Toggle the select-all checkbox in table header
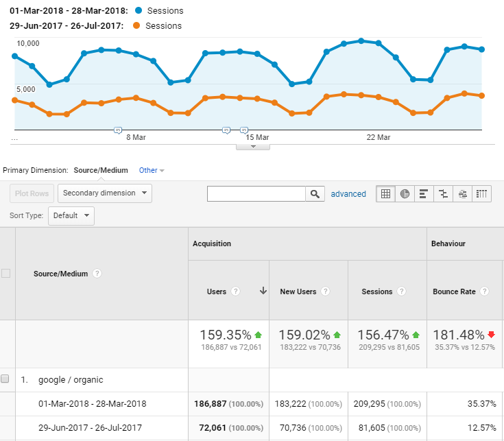Viewport: 504px width, 441px height. [6, 274]
